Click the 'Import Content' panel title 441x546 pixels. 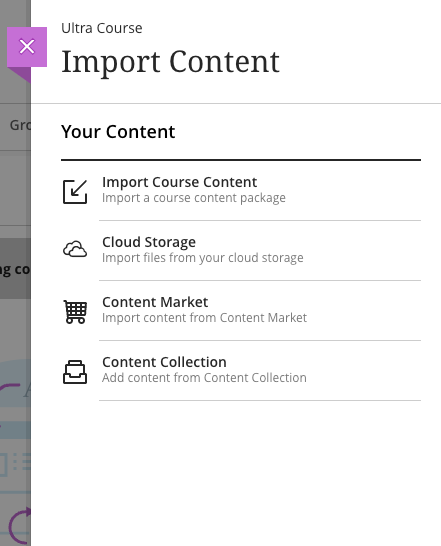tap(170, 62)
